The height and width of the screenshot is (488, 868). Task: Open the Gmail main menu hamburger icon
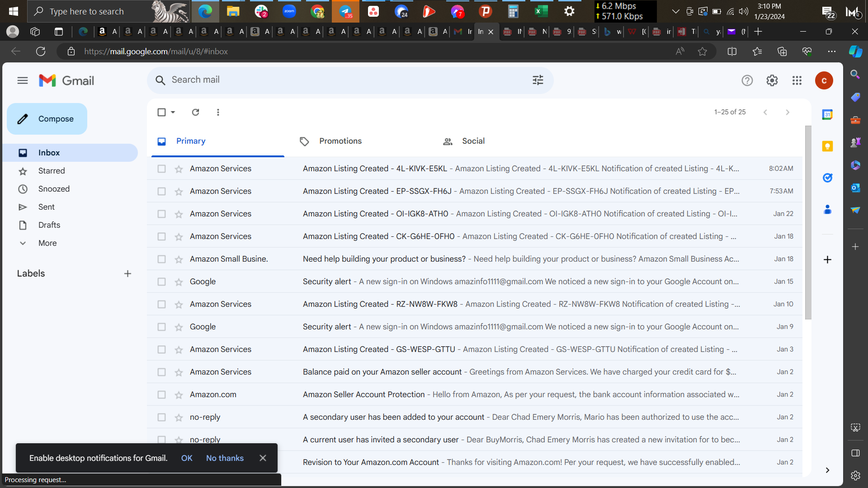[23, 80]
